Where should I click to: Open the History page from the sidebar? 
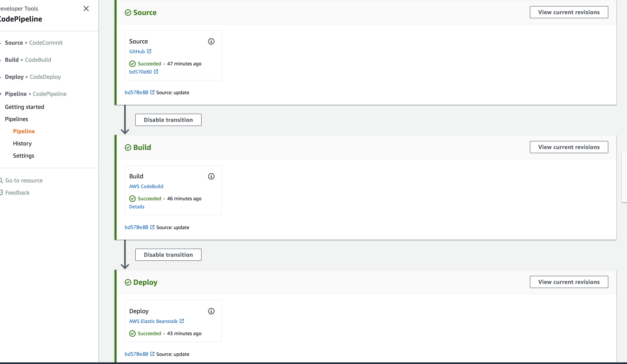tap(22, 143)
